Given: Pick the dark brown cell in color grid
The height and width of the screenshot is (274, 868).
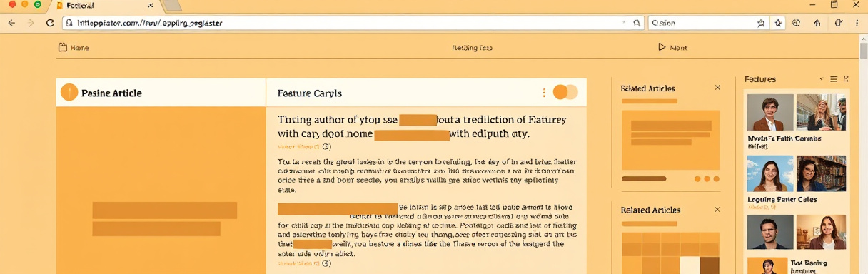Looking at the screenshot, I should tap(710, 265).
